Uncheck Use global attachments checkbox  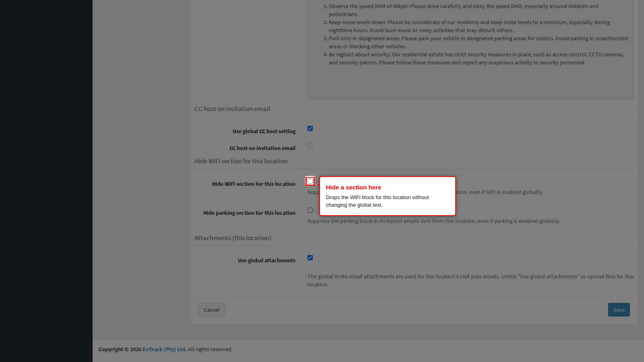click(310, 258)
